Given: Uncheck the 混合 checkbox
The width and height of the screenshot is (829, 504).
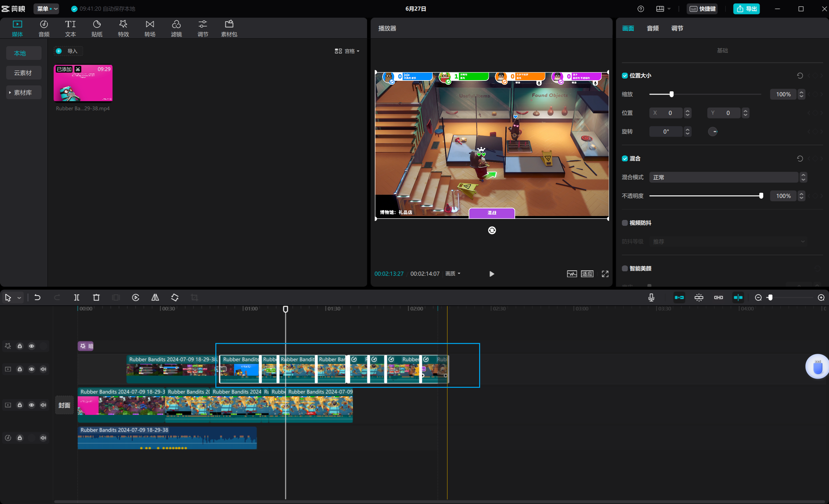Looking at the screenshot, I should point(624,158).
